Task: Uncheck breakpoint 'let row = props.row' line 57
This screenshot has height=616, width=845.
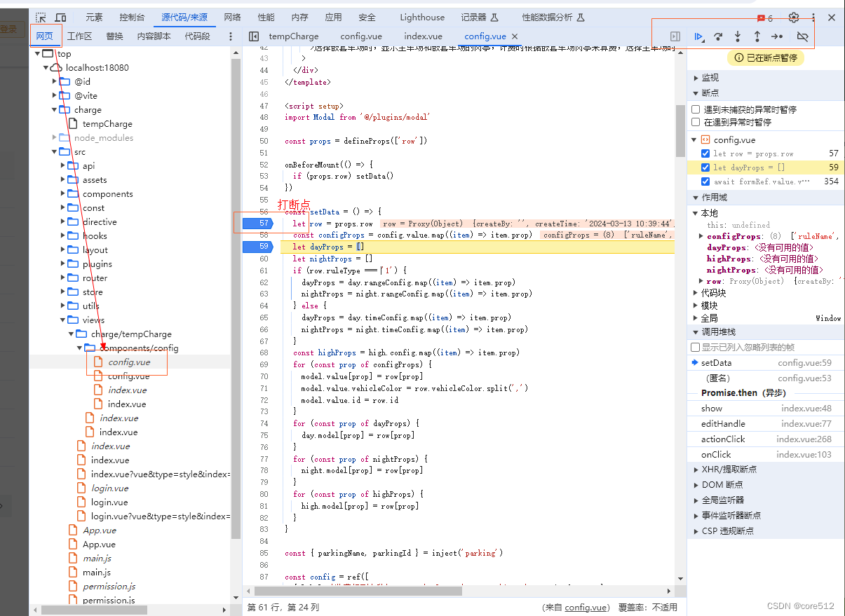Action: coord(705,153)
